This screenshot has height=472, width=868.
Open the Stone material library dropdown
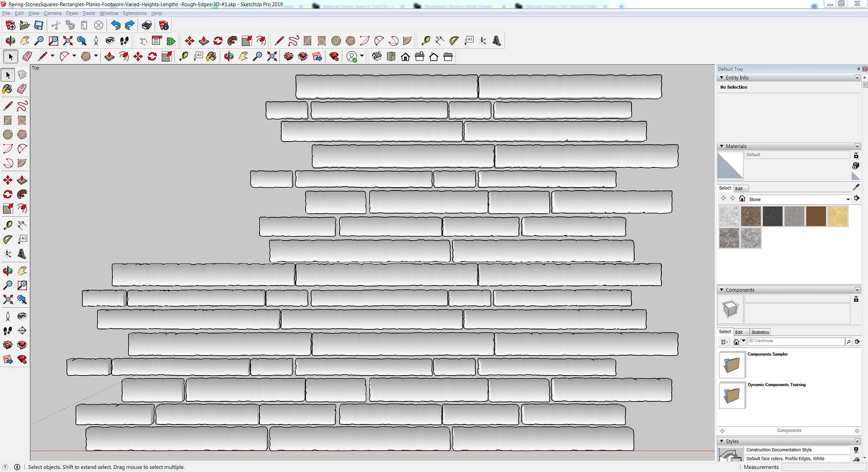point(848,199)
